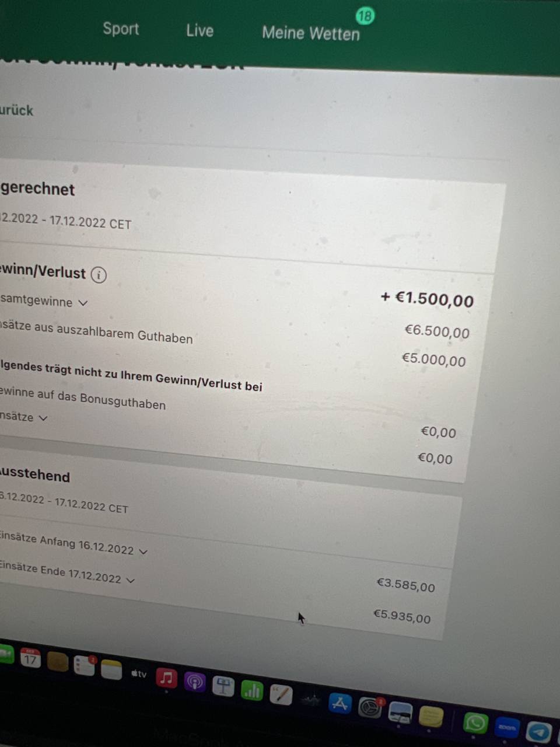The image size is (560, 747).
Task: Open Podcasts from the dock
Action: coord(195,682)
